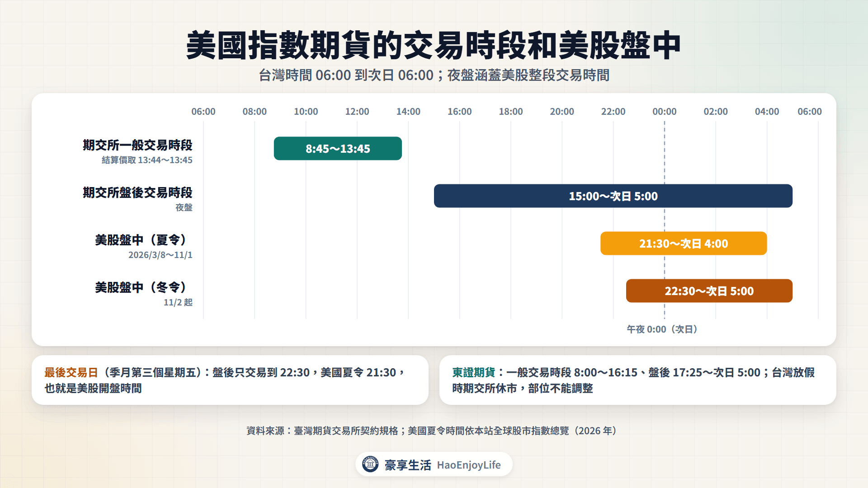Click the row label 期交所一般交易時段
Image resolution: width=868 pixels, height=488 pixels.
[x=137, y=145]
